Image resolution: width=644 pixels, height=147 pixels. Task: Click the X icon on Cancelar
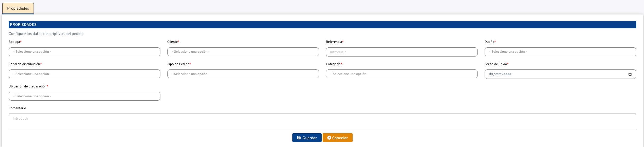click(329, 138)
